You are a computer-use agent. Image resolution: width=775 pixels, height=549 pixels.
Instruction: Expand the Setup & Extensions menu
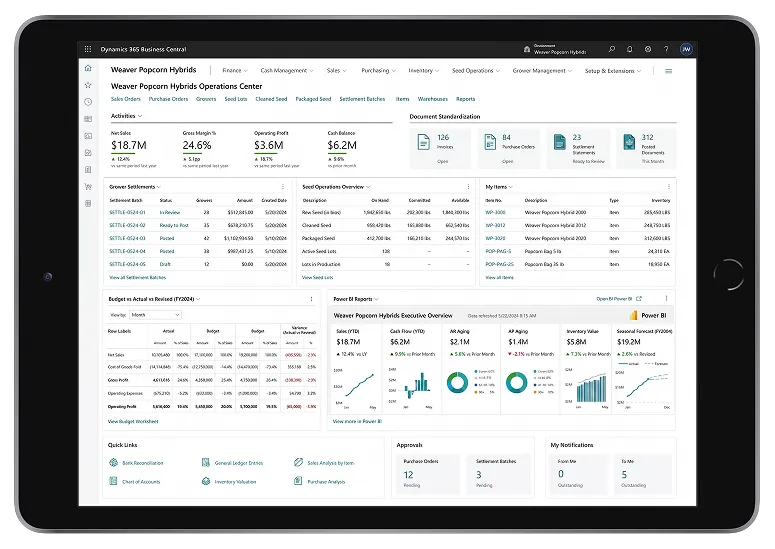click(x=613, y=71)
